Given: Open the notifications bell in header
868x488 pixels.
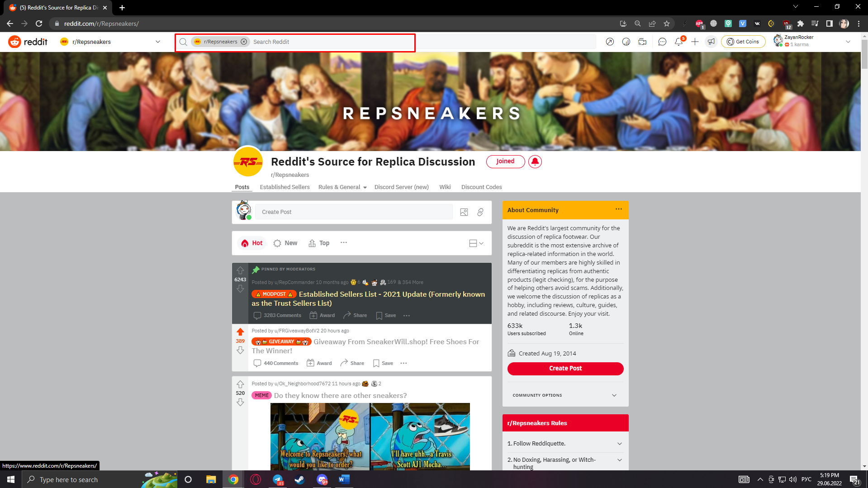Looking at the screenshot, I should click(678, 42).
